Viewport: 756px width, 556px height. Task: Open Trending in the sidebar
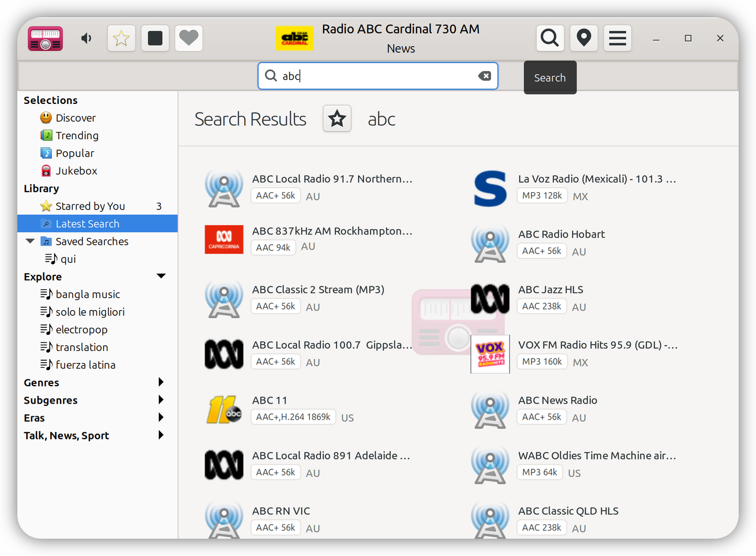[x=77, y=136]
